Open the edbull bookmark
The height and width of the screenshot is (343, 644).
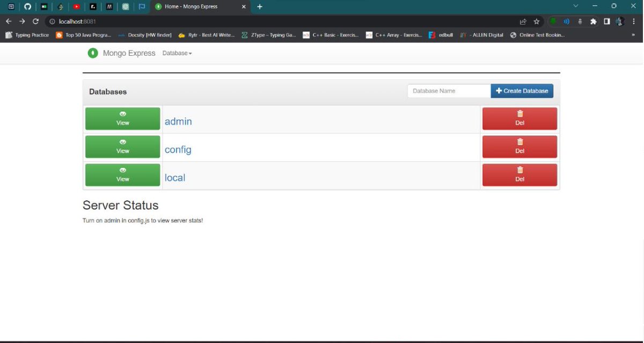coord(441,35)
